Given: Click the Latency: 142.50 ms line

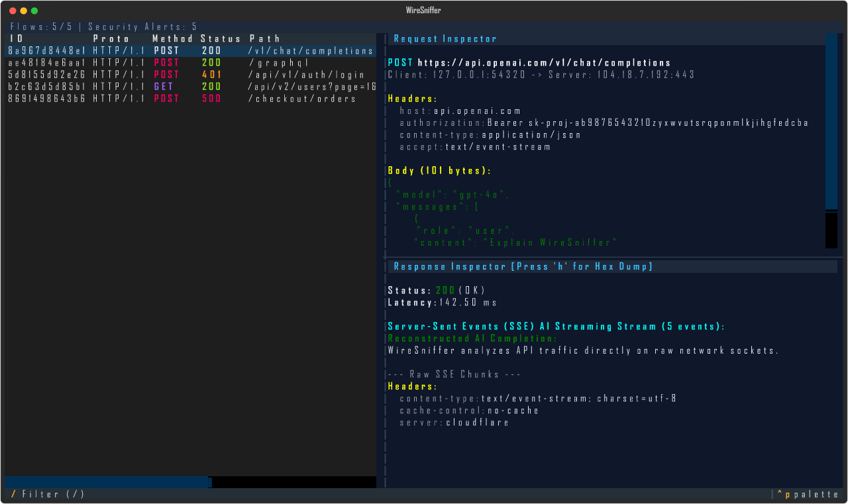Looking at the screenshot, I should [x=443, y=303].
